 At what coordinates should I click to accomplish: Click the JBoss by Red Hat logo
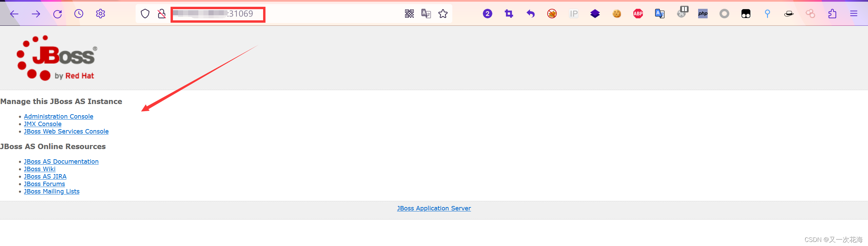point(57,58)
